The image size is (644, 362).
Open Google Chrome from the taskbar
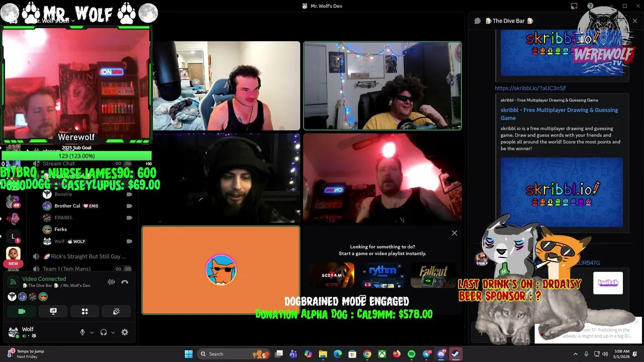tap(367, 354)
